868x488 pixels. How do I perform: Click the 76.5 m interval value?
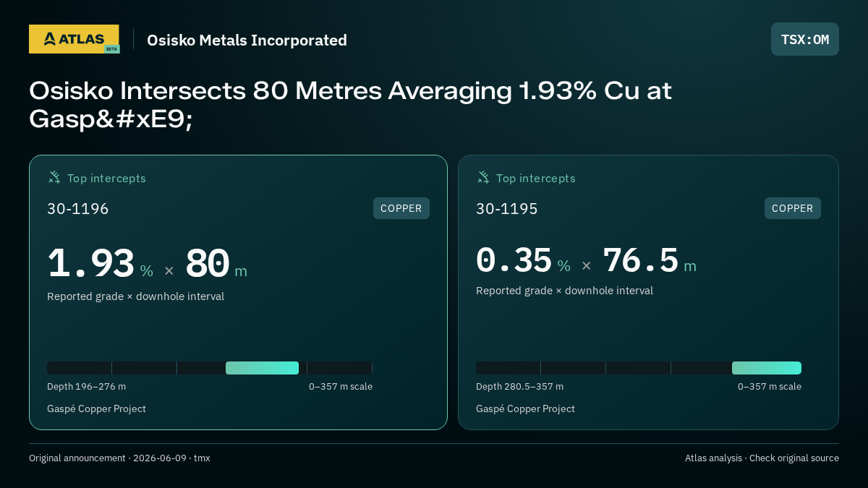point(649,260)
